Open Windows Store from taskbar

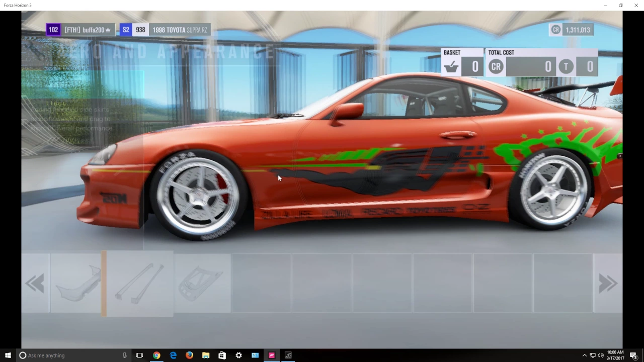[222, 355]
